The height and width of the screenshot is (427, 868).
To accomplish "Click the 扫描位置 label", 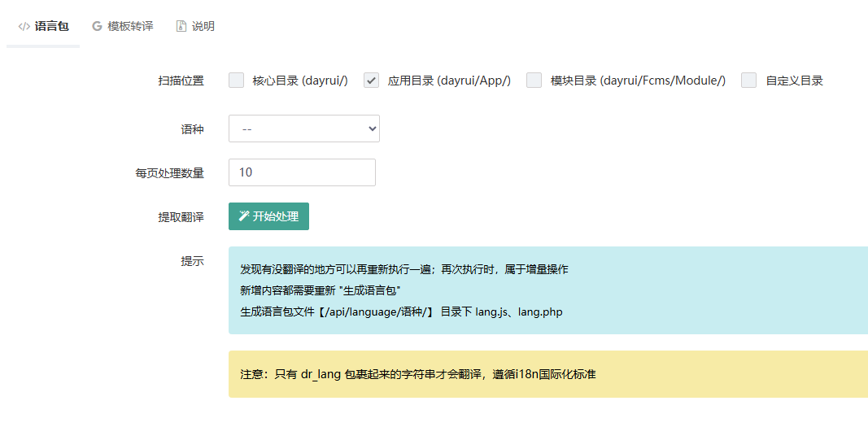I will tap(181, 81).
